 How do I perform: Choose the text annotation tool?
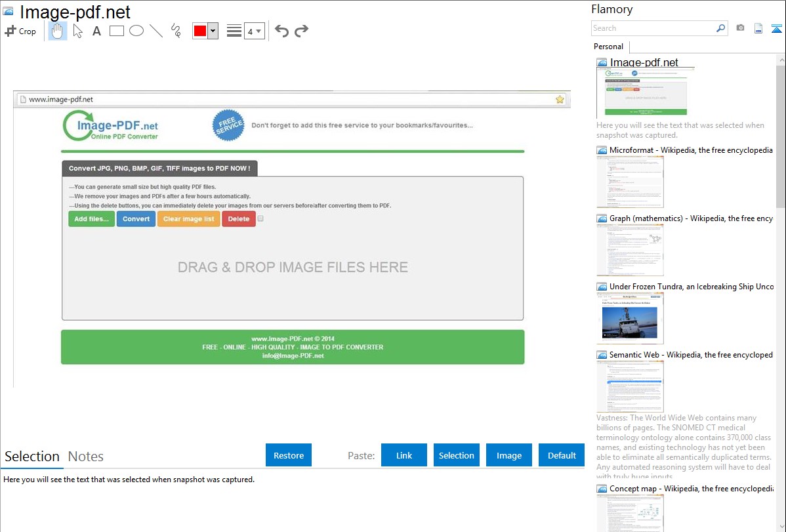96,31
